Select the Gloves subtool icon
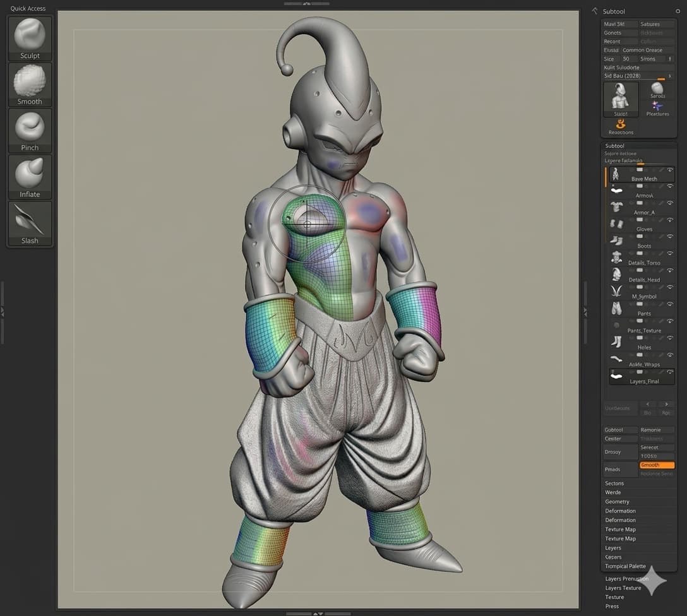This screenshot has width=687, height=616. click(616, 224)
